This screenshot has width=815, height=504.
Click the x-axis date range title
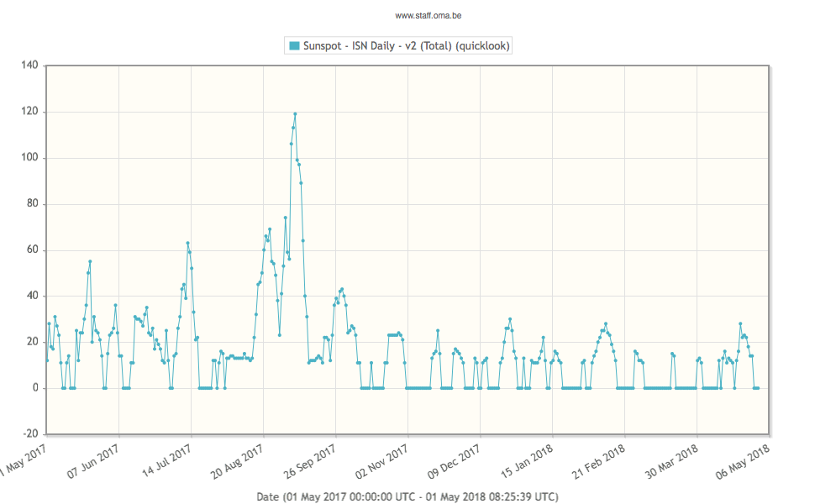click(x=407, y=496)
